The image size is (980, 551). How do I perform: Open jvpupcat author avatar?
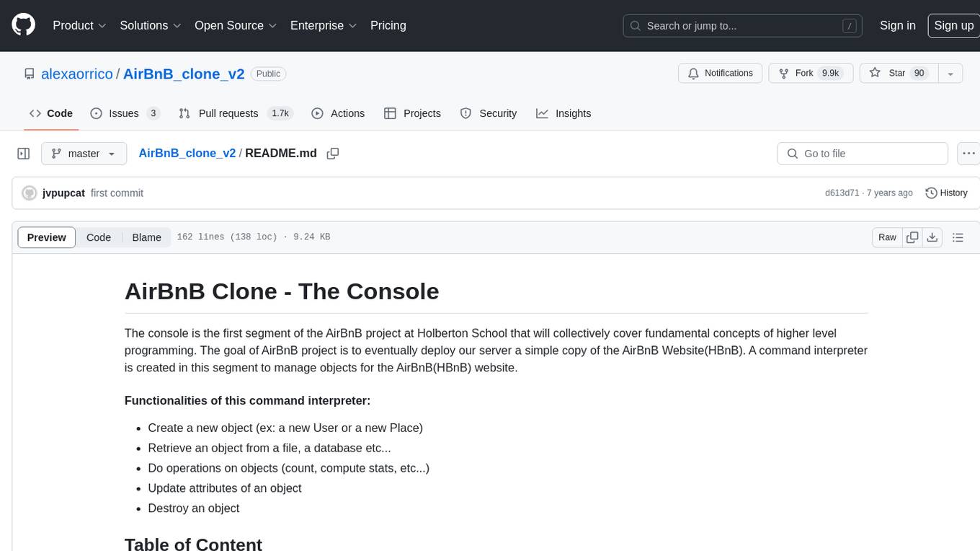click(x=30, y=193)
